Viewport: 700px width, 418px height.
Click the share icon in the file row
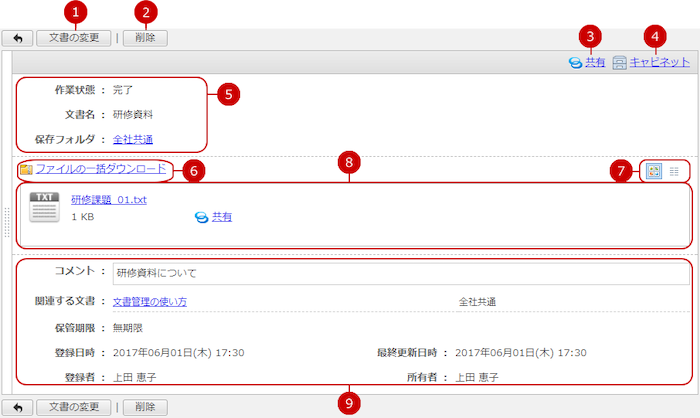tap(201, 216)
